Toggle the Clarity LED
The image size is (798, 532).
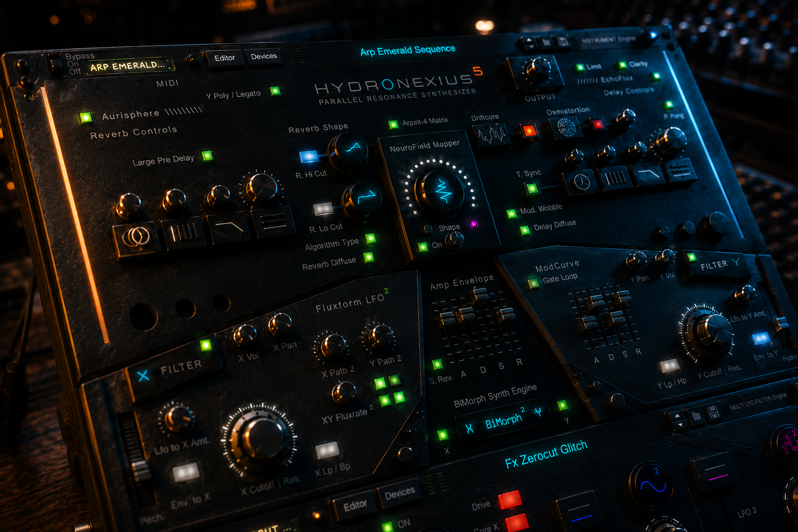pos(622,65)
